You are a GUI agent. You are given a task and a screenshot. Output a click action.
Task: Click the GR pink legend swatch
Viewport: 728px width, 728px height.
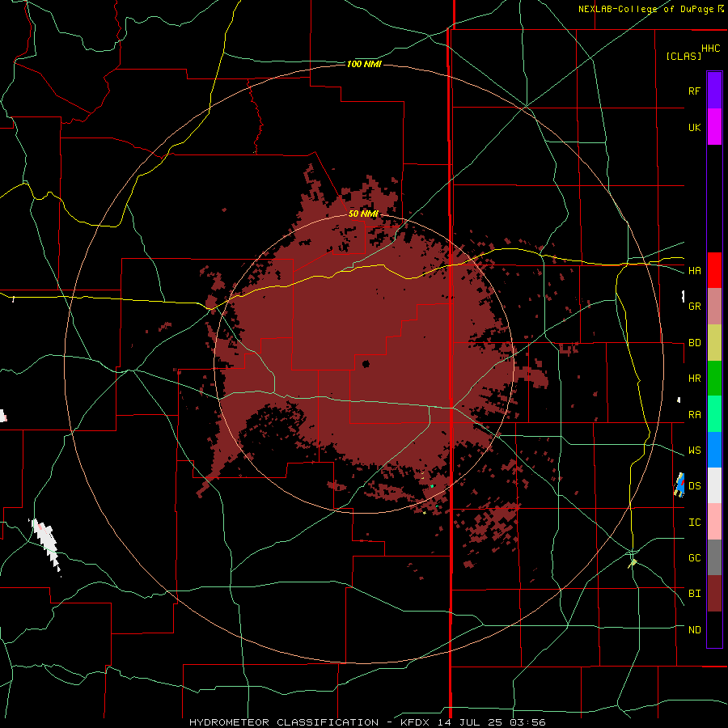click(714, 307)
